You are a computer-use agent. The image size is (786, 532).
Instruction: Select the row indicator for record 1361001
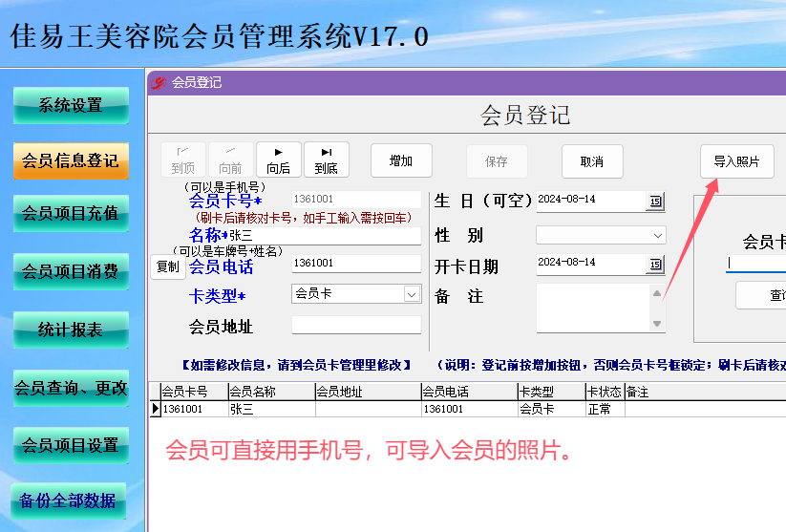click(155, 409)
